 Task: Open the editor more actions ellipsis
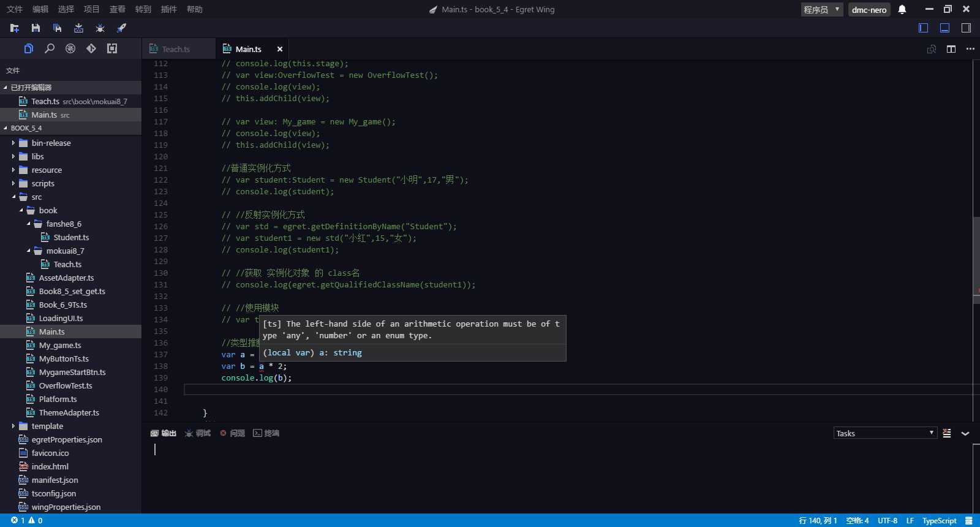[970, 49]
